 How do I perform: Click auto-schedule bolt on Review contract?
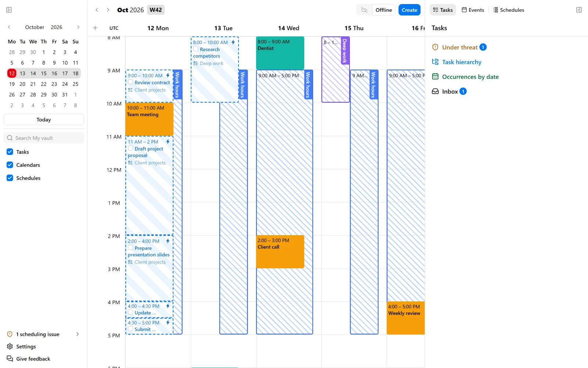(168, 75)
